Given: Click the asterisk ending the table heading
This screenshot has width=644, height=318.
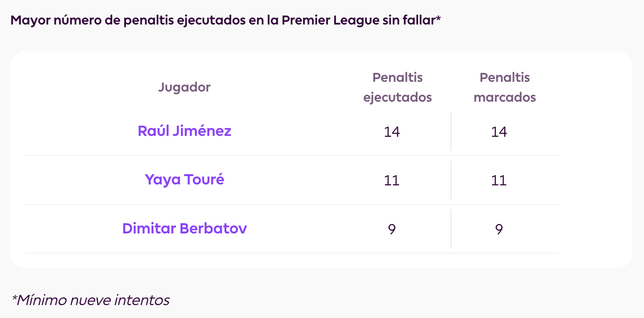Looking at the screenshot, I should pyautogui.click(x=438, y=19).
